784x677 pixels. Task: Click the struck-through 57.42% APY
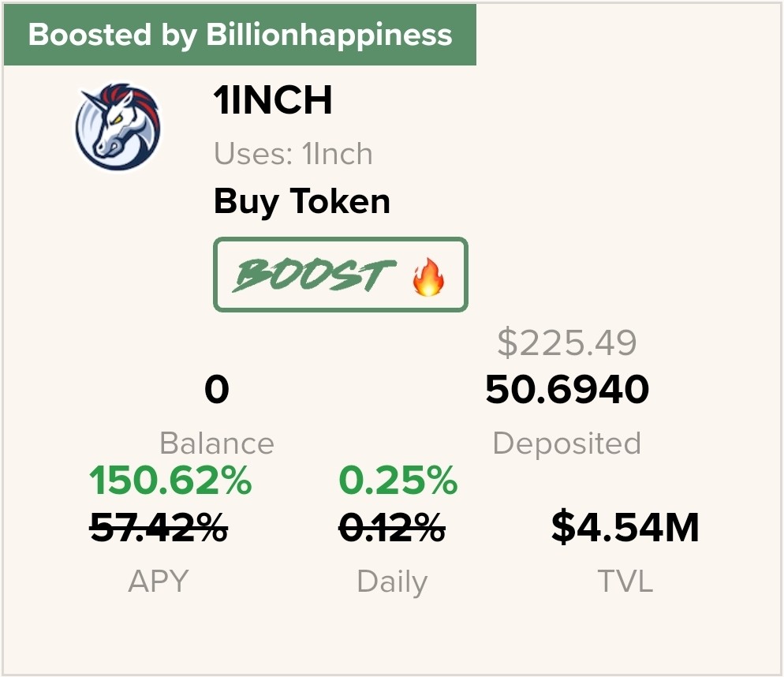pyautogui.click(x=159, y=527)
